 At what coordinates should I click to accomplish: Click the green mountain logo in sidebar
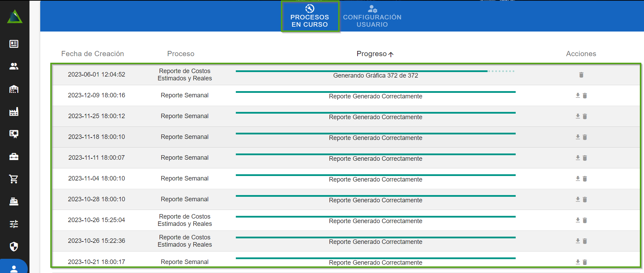(x=15, y=17)
